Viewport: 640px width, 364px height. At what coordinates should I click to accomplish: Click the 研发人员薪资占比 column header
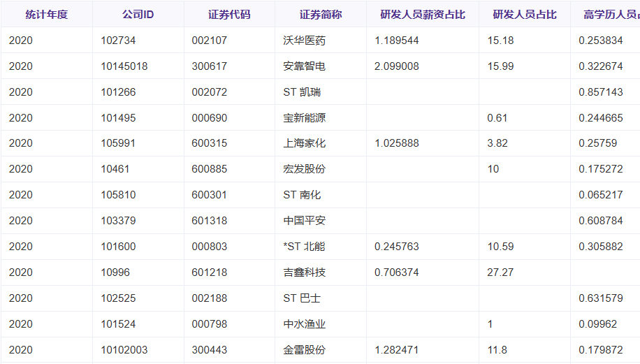[x=423, y=15]
